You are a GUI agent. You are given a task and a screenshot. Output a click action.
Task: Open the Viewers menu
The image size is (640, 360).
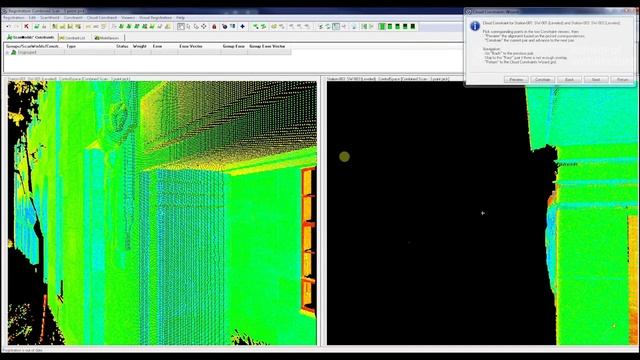coord(128,18)
